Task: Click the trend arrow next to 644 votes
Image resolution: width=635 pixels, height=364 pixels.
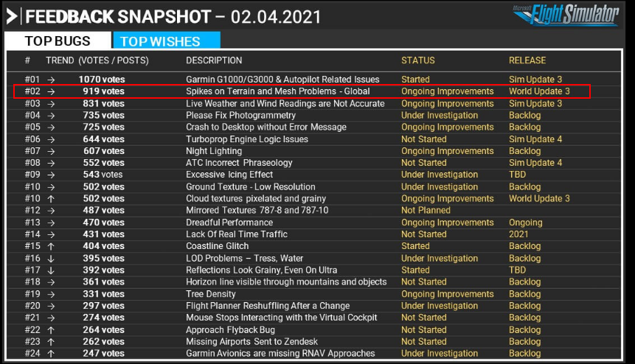Action: click(51, 139)
